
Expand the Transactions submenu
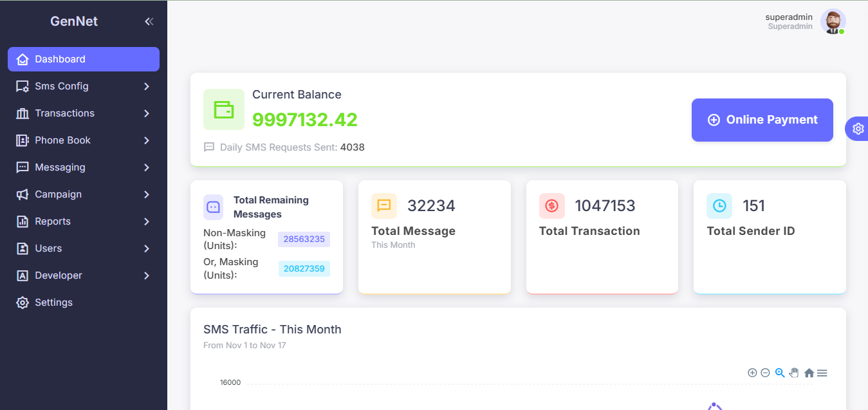click(84, 113)
